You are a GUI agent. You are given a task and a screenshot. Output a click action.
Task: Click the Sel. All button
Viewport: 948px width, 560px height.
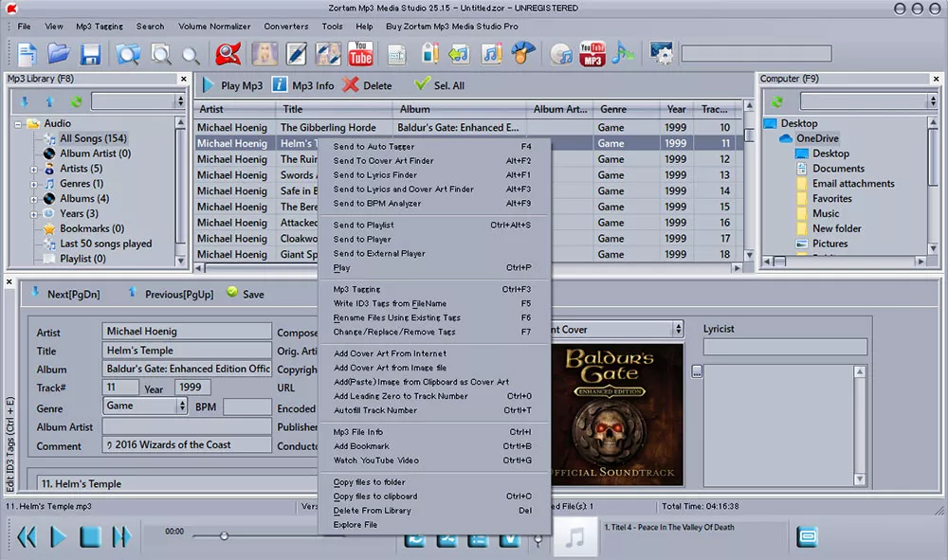pyautogui.click(x=440, y=85)
